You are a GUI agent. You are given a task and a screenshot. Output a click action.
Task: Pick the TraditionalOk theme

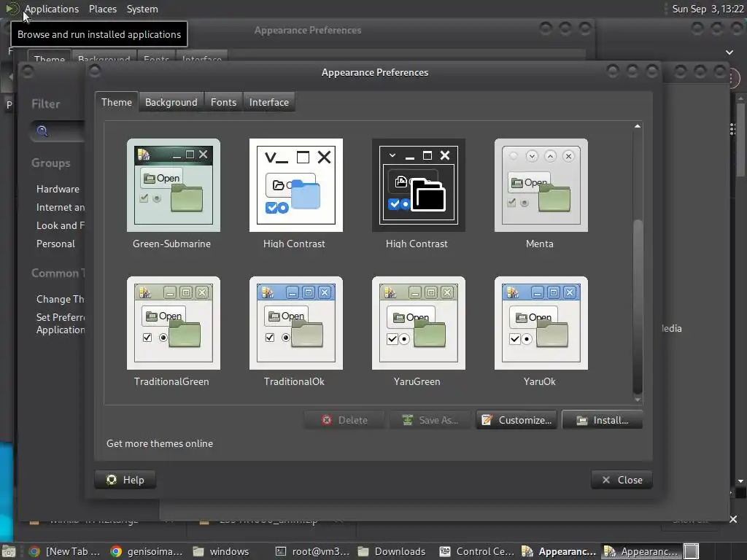[x=296, y=323]
